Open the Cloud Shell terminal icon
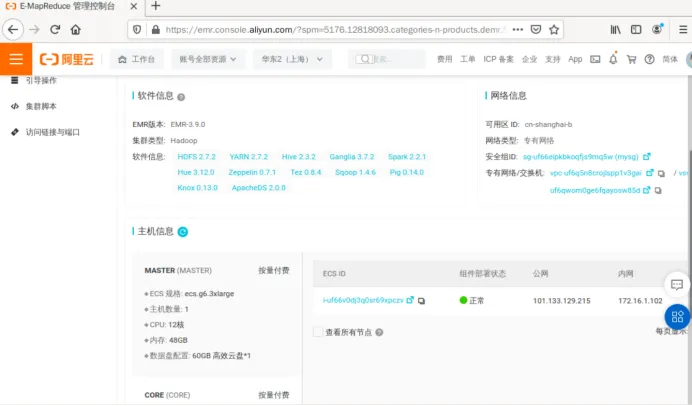This screenshot has height=406, width=692. click(x=595, y=59)
